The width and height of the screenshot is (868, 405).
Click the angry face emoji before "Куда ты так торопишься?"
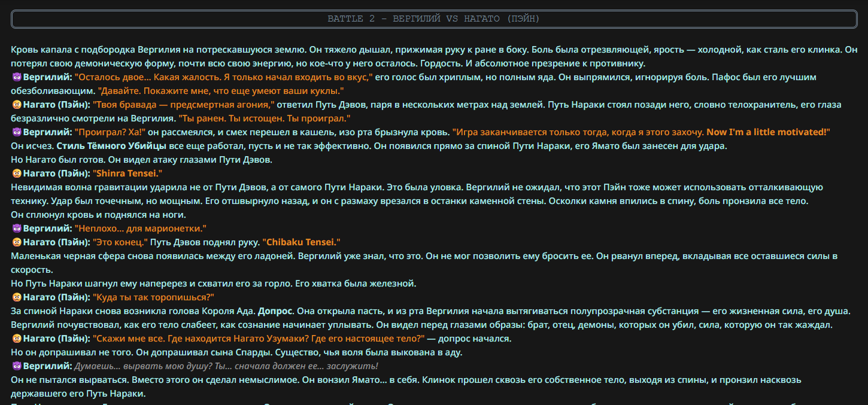[x=16, y=298]
